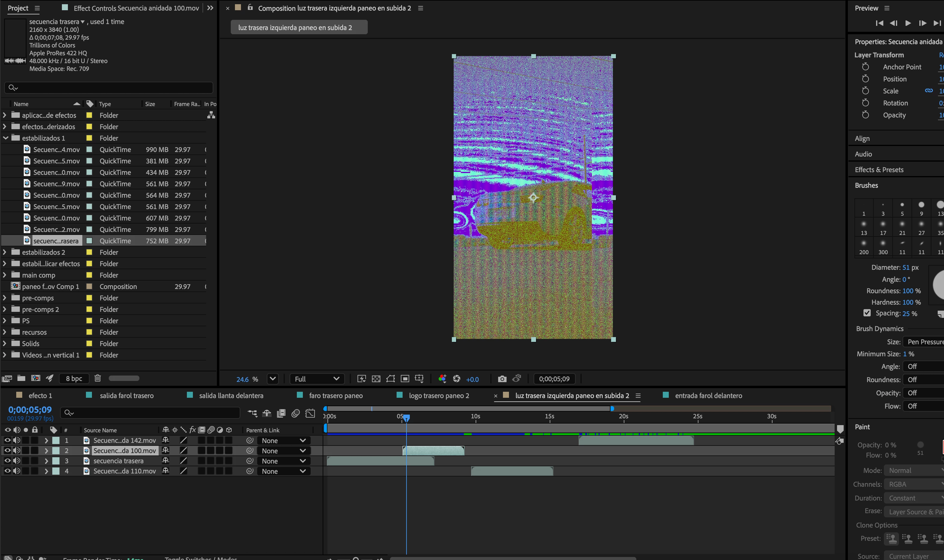Open the entrada farol delantero timeline tab
944x560 pixels.
tap(708, 395)
